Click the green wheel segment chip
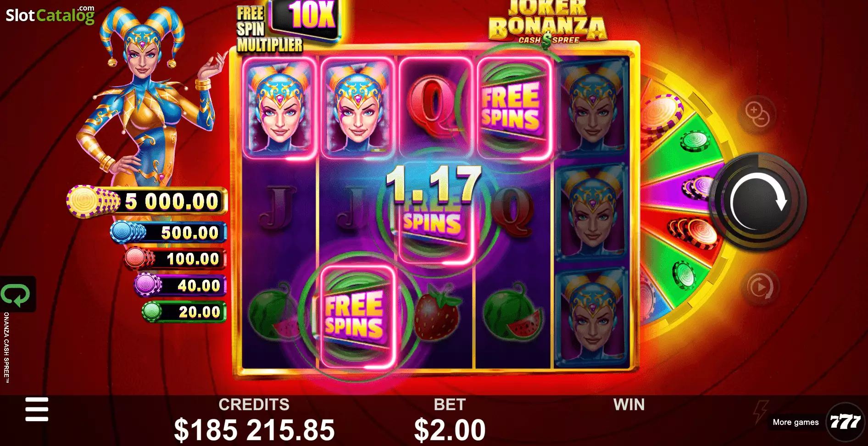Viewport: 868px width, 446px height. click(695, 140)
